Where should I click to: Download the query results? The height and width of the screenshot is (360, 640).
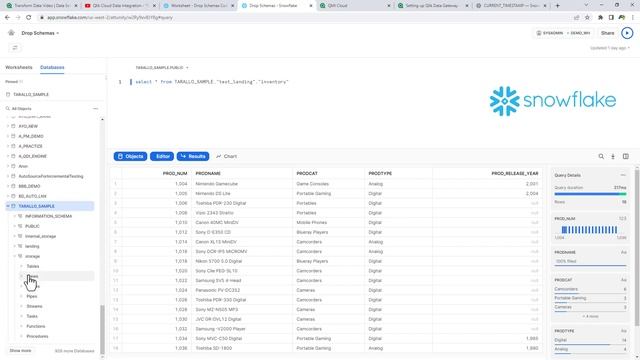613,156
